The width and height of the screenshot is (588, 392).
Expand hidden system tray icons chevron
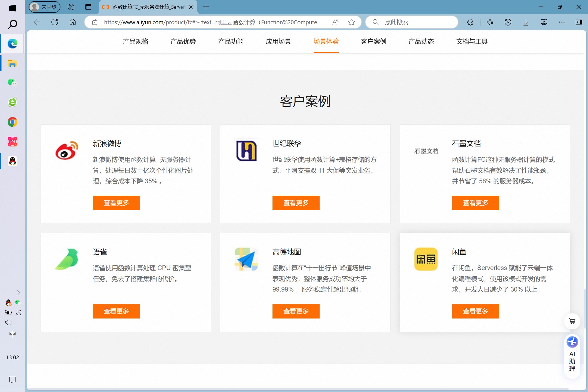coord(18,293)
